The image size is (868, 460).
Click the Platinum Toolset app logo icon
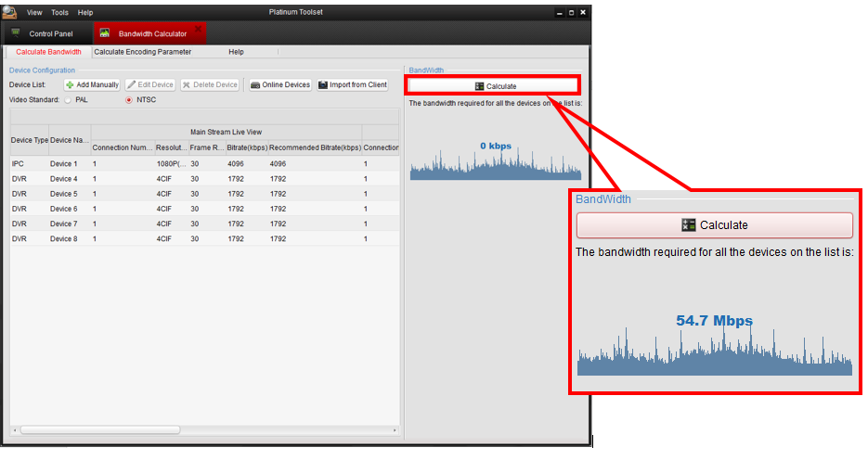tap(10, 11)
